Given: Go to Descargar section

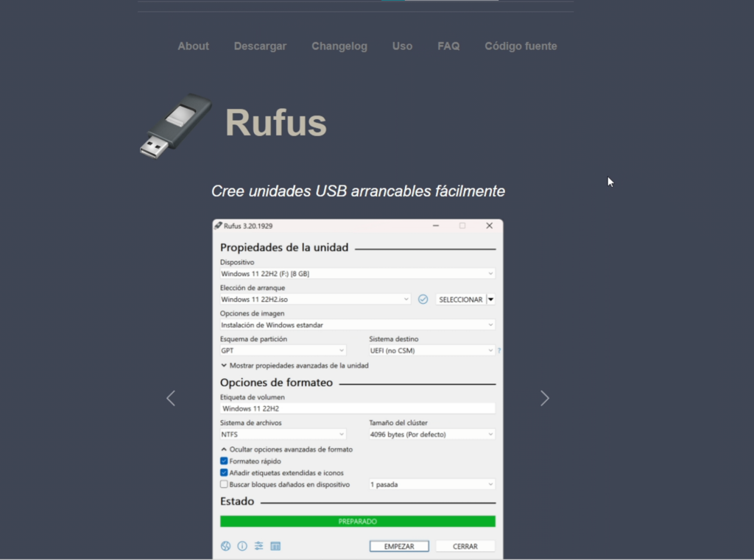Looking at the screenshot, I should point(260,46).
